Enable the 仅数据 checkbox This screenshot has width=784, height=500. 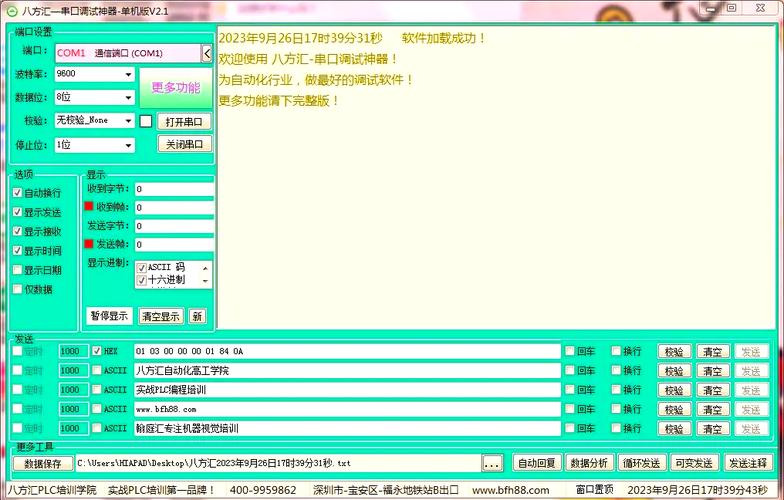[18, 289]
